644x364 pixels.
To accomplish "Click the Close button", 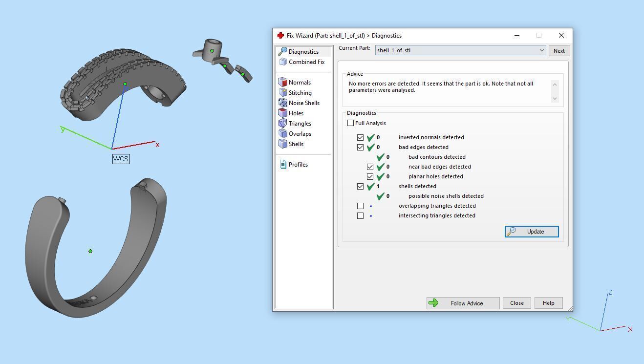I will (517, 303).
